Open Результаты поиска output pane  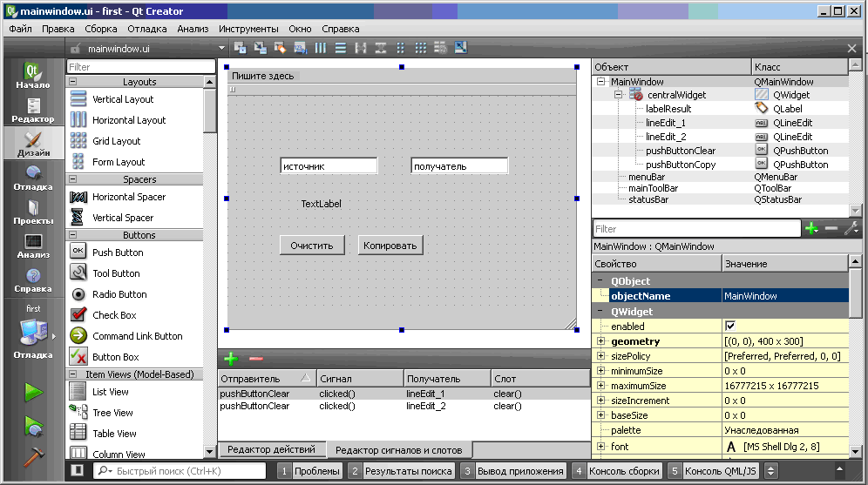tap(402, 470)
